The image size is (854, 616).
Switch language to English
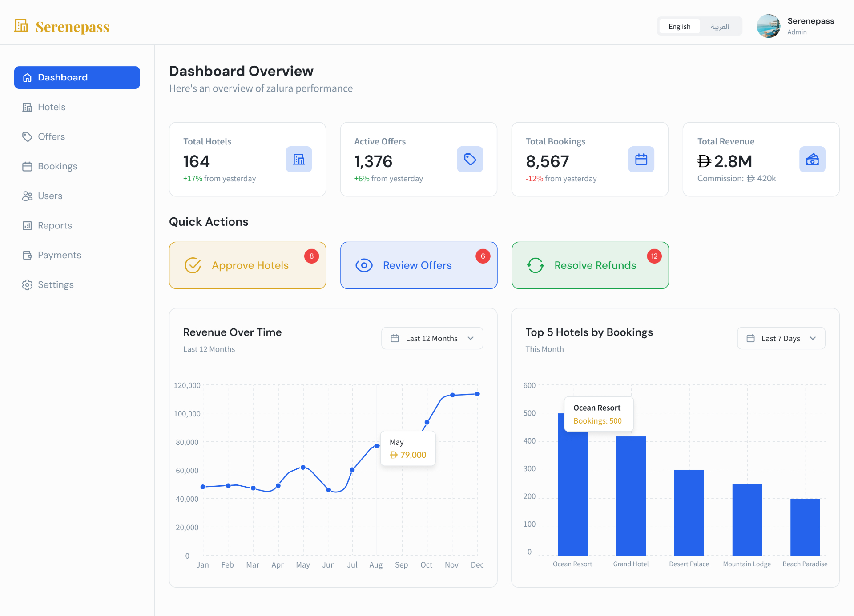point(680,26)
